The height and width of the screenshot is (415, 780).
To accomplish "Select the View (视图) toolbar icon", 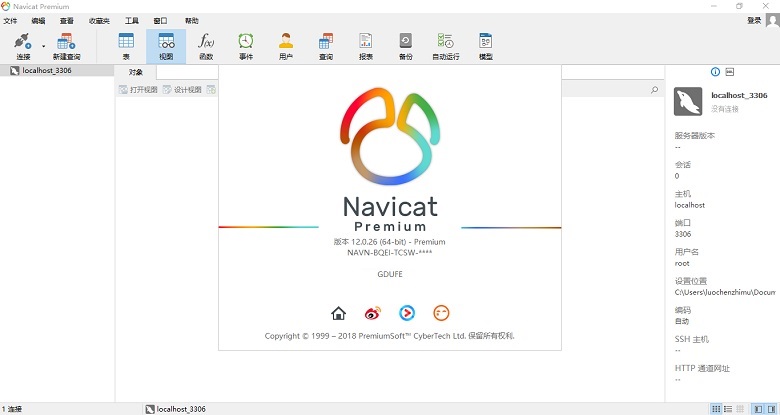I will [166, 45].
